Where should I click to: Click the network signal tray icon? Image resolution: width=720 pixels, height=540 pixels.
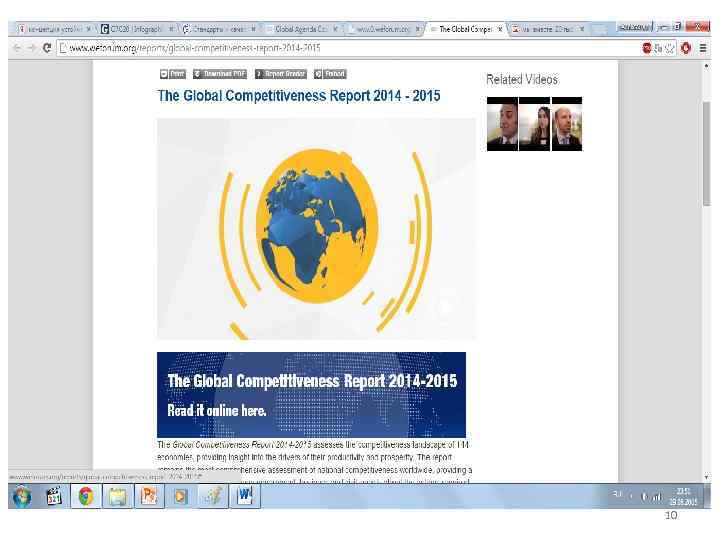point(657,496)
